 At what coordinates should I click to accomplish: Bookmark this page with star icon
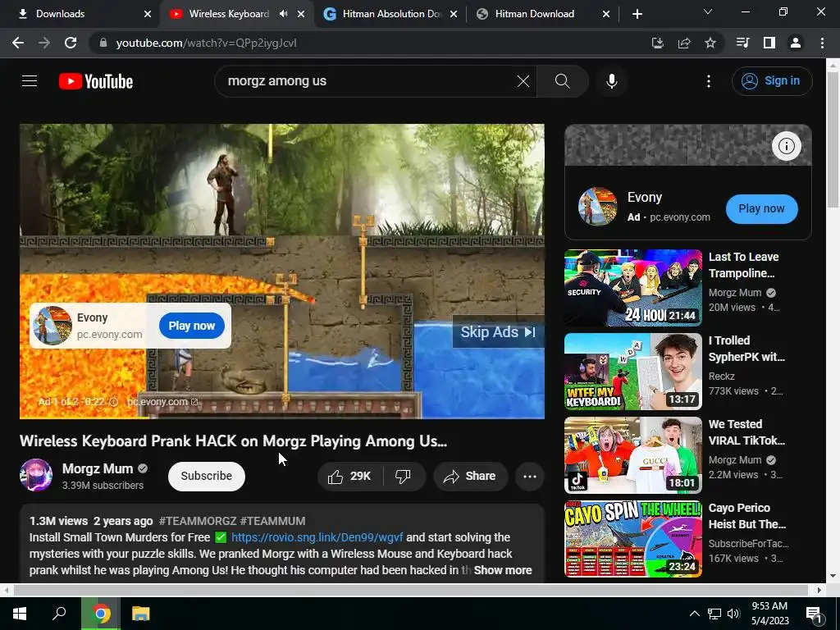click(x=710, y=43)
